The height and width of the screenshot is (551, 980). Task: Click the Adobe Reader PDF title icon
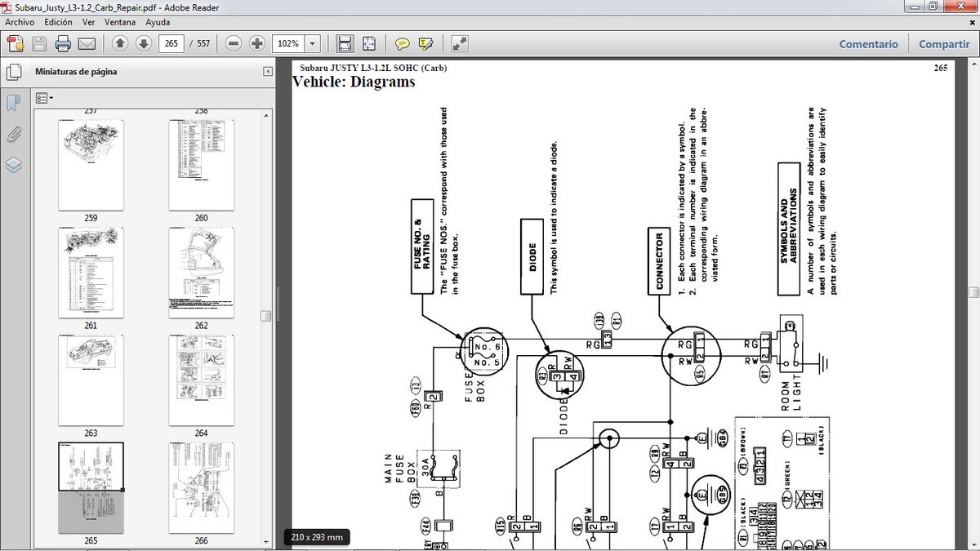pos(8,7)
